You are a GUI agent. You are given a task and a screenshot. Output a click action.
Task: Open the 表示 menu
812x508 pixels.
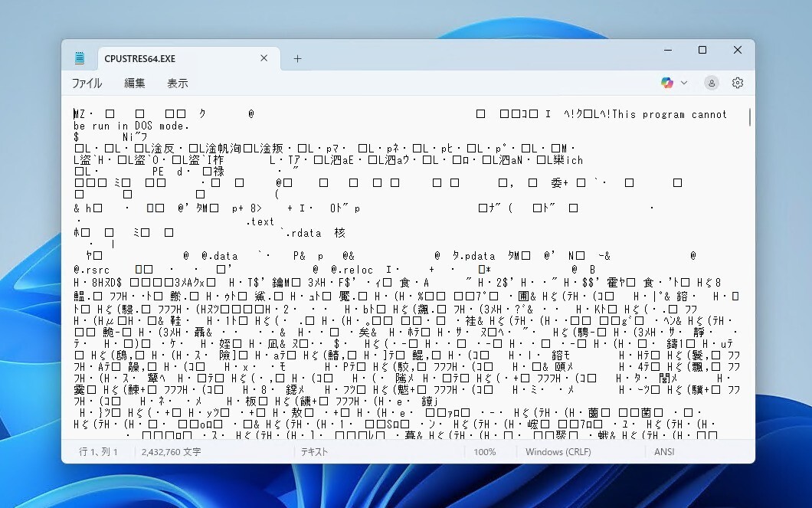point(177,83)
